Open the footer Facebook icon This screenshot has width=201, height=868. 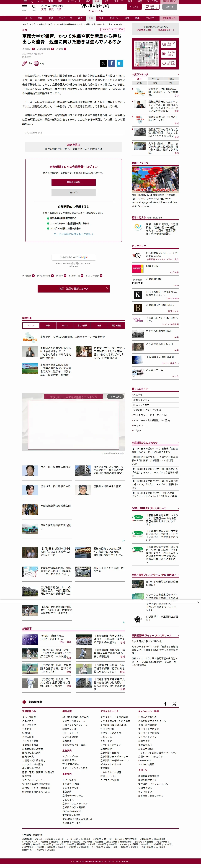coord(165,704)
